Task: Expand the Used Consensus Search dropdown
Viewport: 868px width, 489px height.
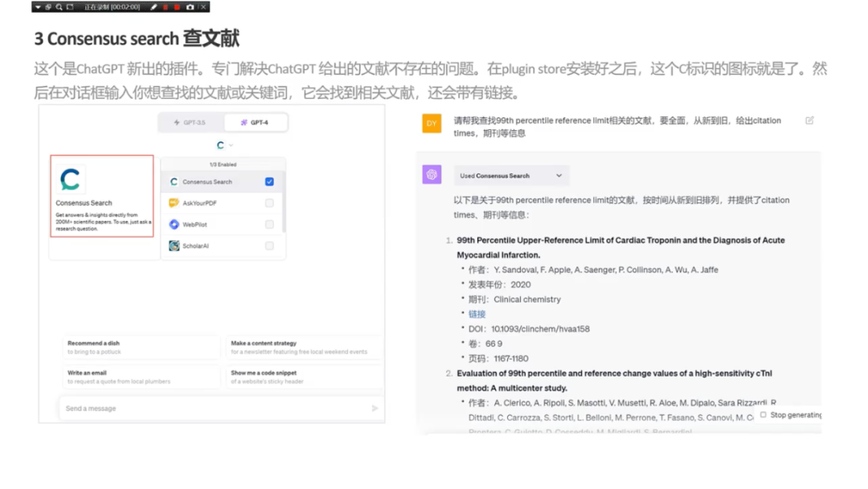Action: 511,175
